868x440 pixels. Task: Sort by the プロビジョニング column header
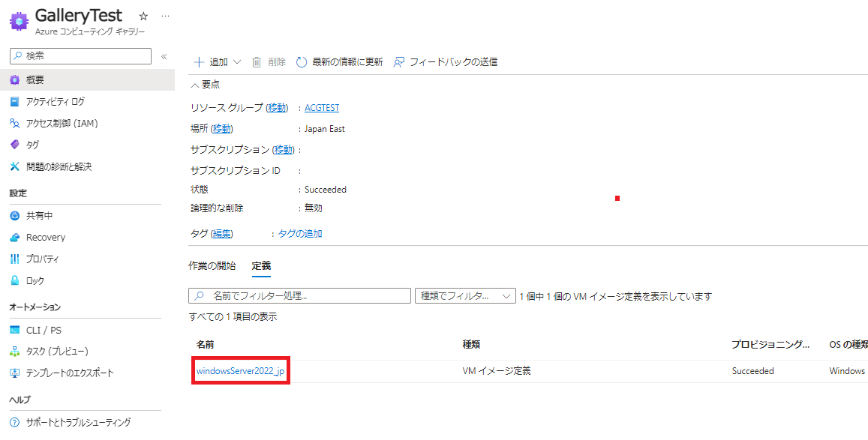coord(770,344)
